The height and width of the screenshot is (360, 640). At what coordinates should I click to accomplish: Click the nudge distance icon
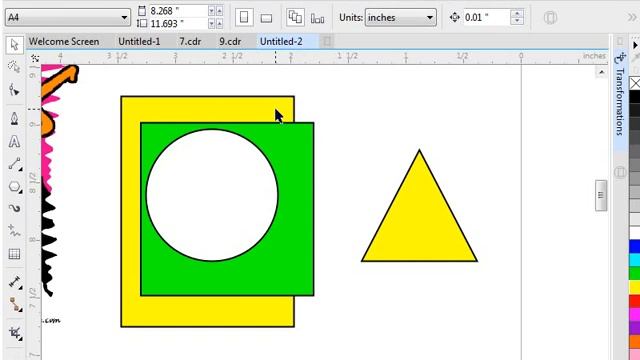[x=454, y=18]
